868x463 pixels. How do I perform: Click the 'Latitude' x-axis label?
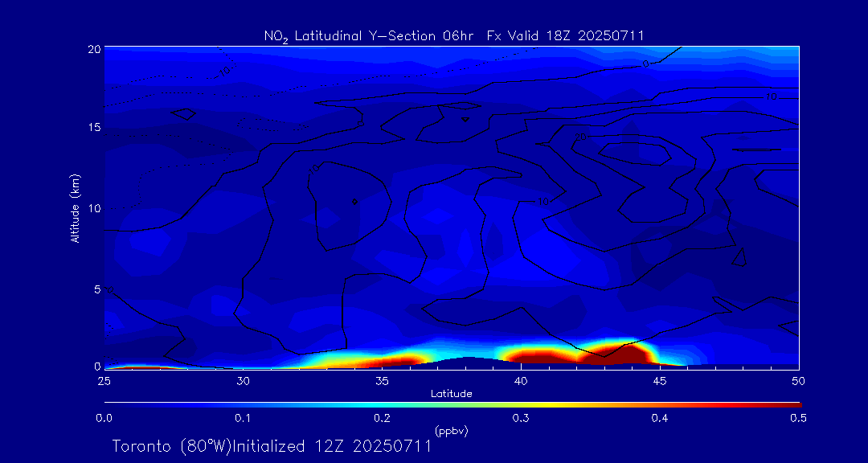click(x=452, y=394)
